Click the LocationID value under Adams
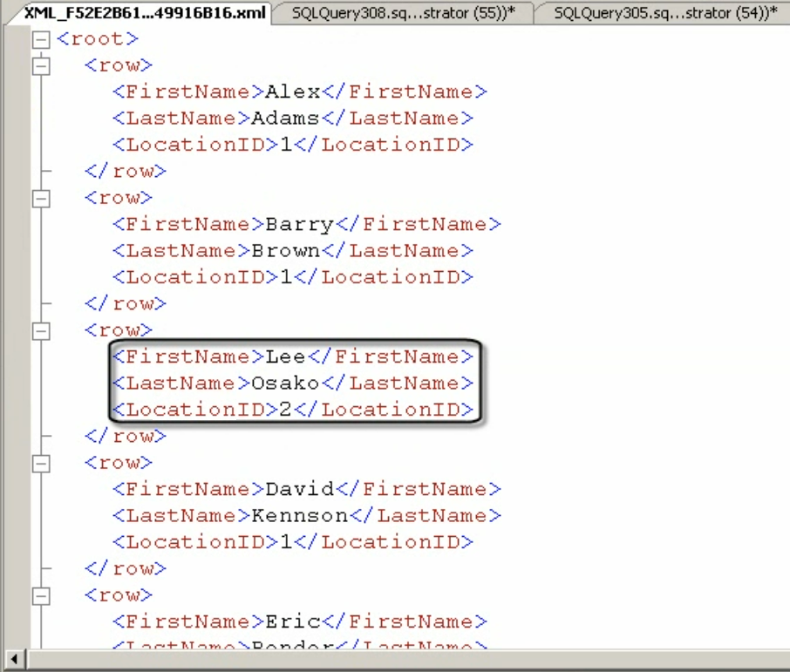The height and width of the screenshot is (672, 790). [286, 145]
